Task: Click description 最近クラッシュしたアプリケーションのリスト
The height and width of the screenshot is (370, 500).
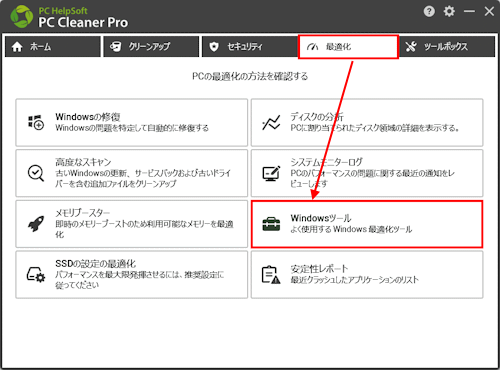Action: click(x=354, y=280)
